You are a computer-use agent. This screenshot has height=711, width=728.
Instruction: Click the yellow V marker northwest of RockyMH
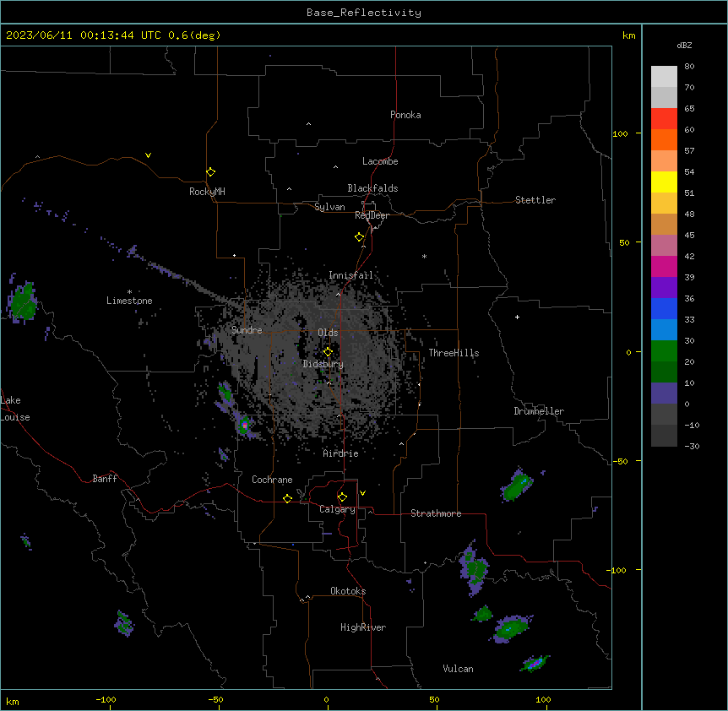[148, 155]
